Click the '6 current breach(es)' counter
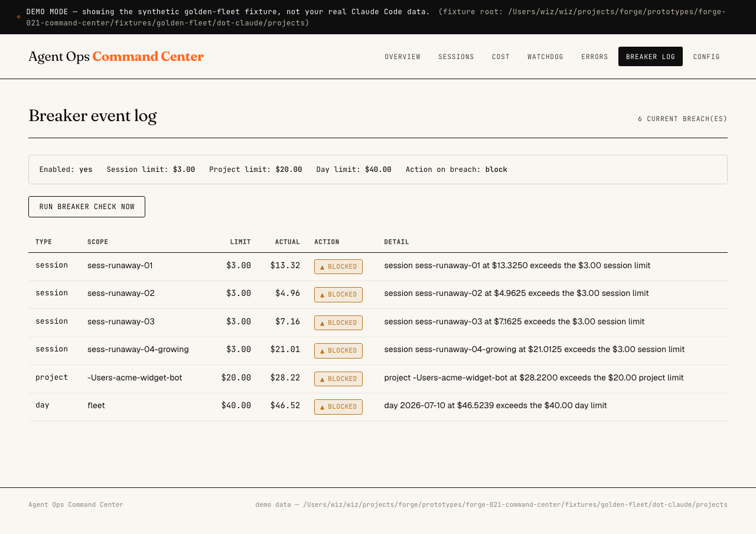The image size is (756, 534). pyautogui.click(x=683, y=119)
